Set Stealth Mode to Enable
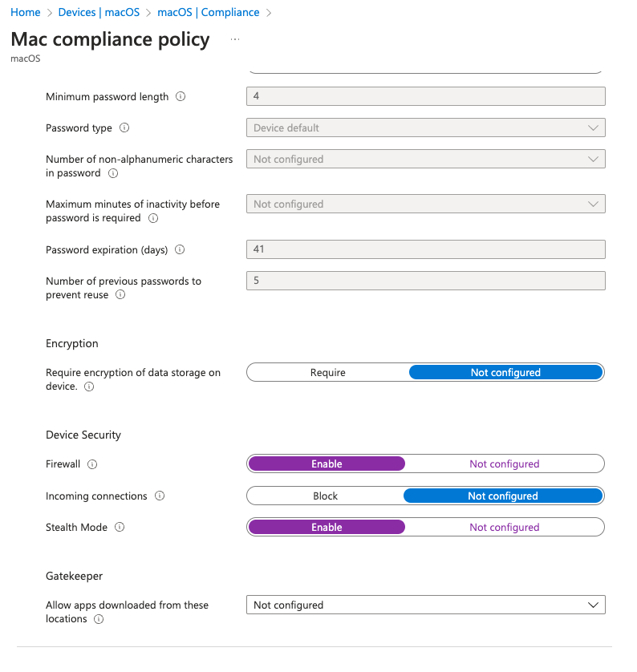This screenshot has width=637, height=672. coord(327,527)
